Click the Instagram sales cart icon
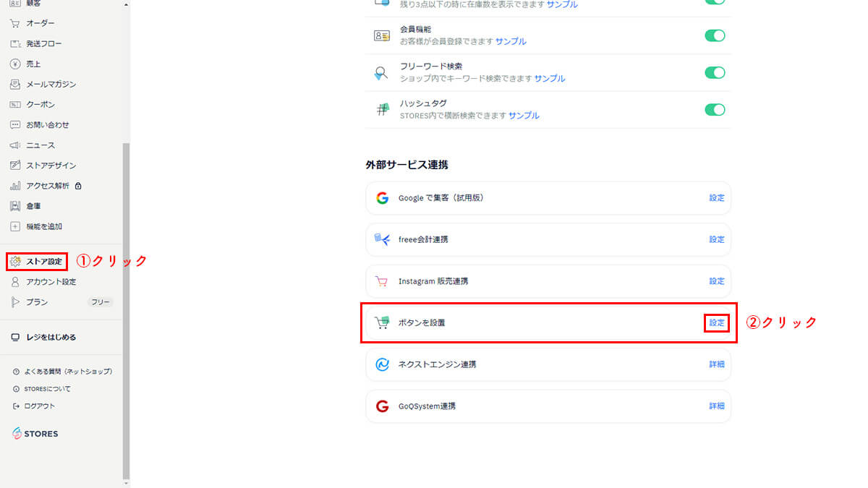 tap(382, 281)
